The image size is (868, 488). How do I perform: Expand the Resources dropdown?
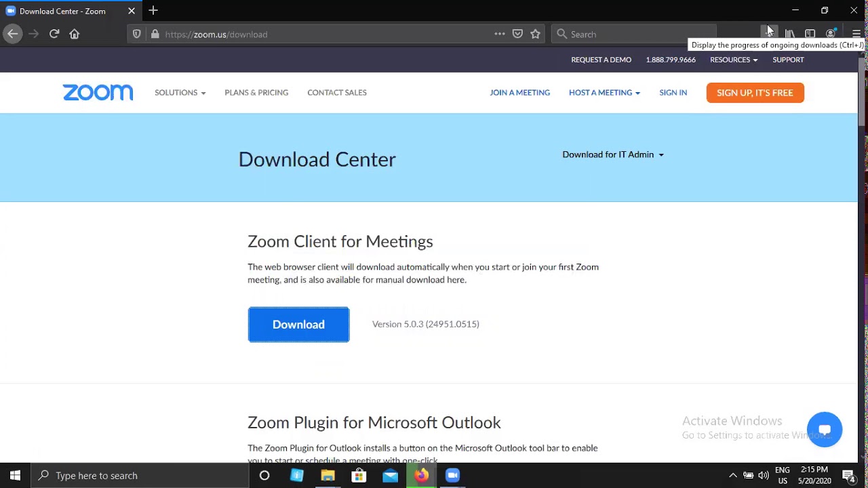click(x=734, y=60)
